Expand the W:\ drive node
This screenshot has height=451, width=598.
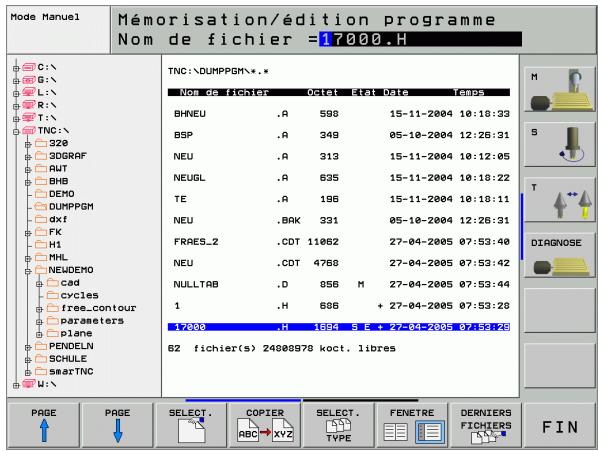coord(16,385)
